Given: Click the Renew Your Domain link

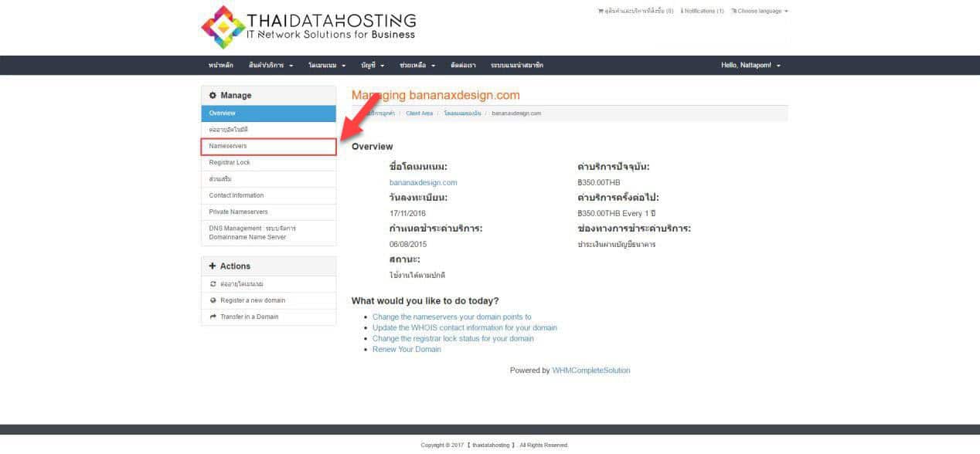Looking at the screenshot, I should pos(407,350).
